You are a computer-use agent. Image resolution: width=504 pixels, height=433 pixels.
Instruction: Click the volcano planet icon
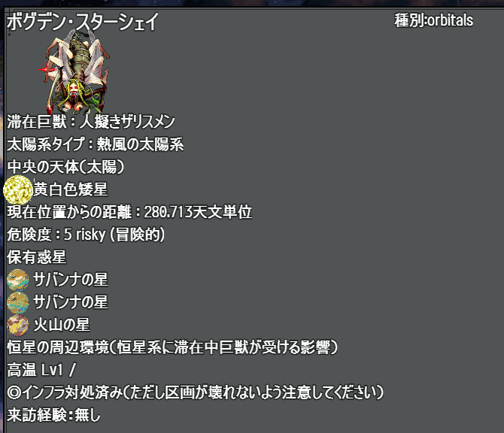[x=18, y=325]
